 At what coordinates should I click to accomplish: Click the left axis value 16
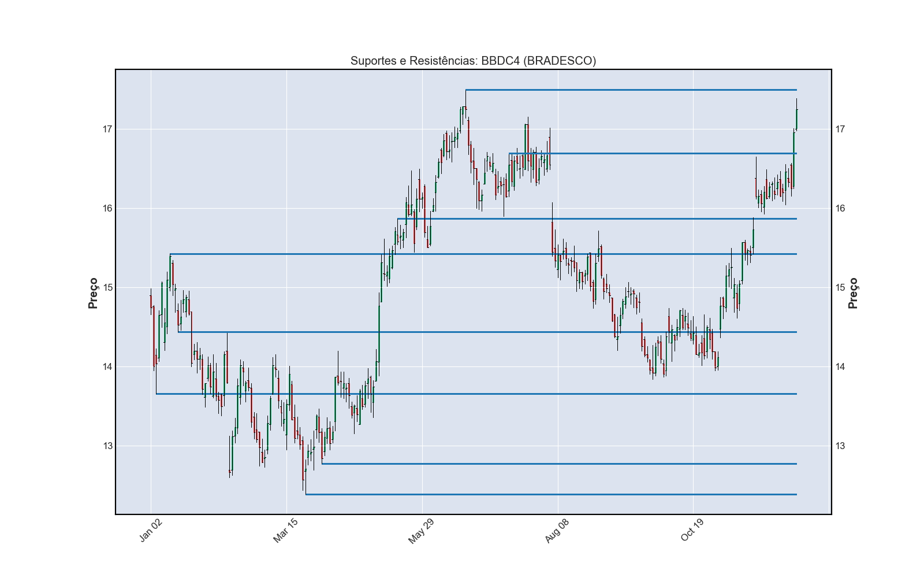[107, 209]
